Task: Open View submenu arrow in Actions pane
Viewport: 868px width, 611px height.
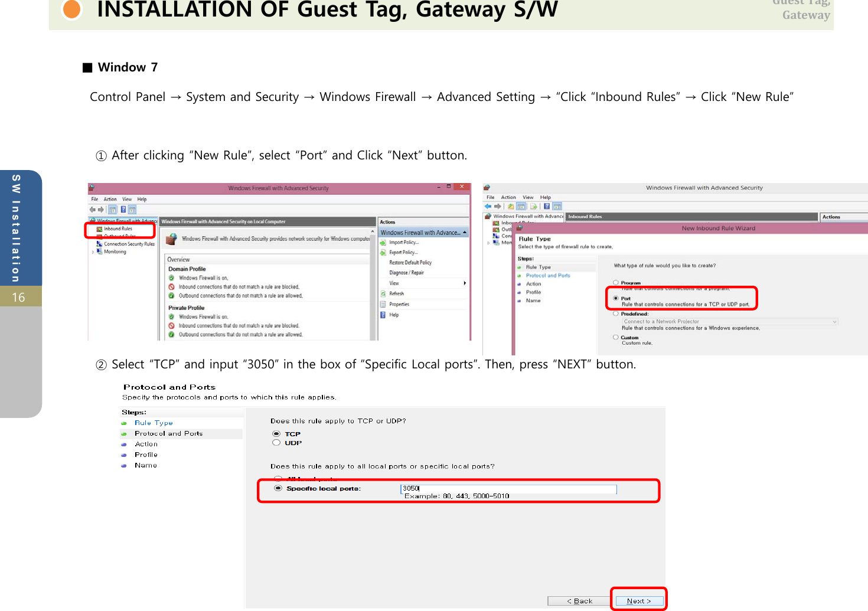Action: (465, 283)
